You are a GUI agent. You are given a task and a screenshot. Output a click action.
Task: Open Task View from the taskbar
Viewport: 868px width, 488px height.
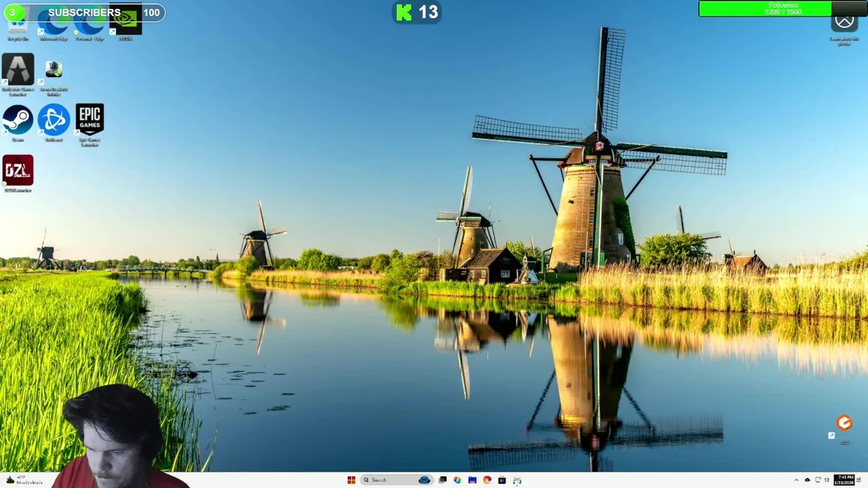point(442,480)
